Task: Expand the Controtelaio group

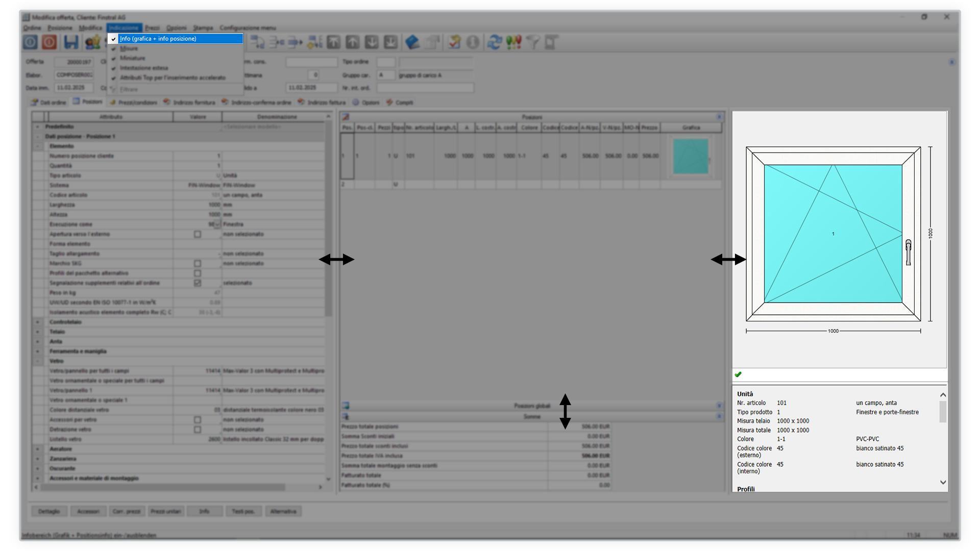Action: (x=37, y=322)
